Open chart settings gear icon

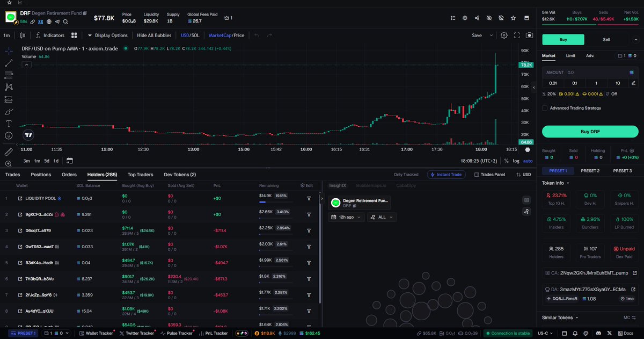[x=504, y=35]
